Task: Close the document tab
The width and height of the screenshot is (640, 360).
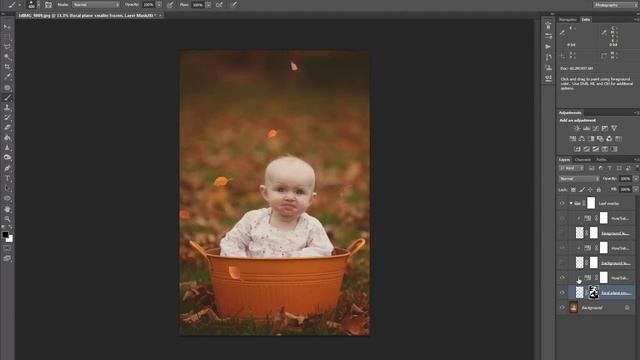Action: point(160,16)
